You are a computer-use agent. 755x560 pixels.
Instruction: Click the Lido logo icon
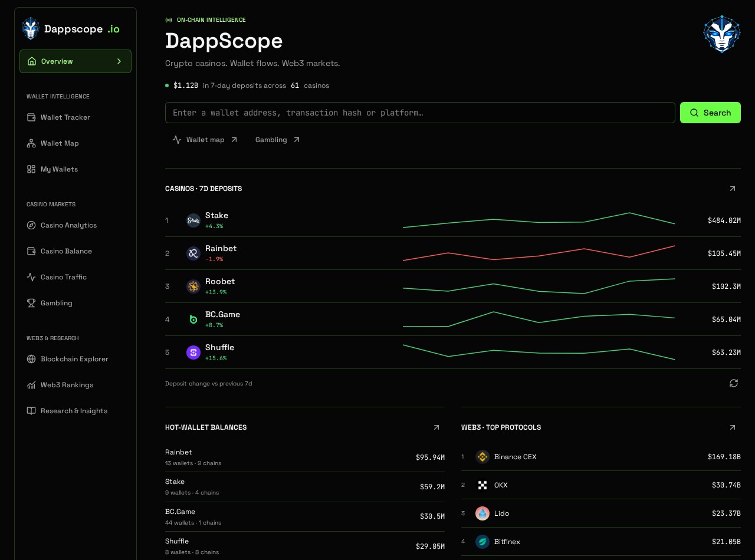(482, 513)
